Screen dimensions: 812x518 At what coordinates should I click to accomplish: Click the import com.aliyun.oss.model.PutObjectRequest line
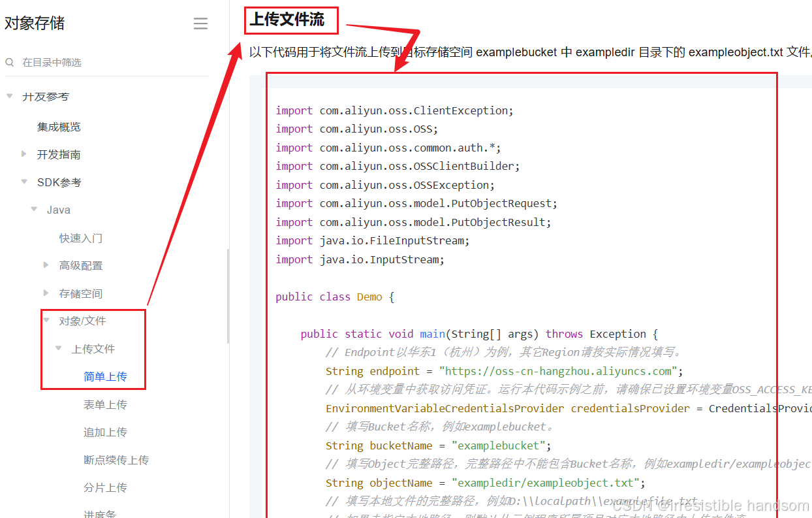[416, 203]
